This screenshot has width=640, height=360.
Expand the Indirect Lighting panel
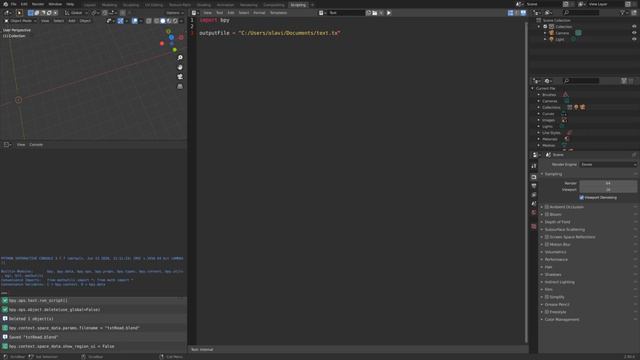pos(560,282)
